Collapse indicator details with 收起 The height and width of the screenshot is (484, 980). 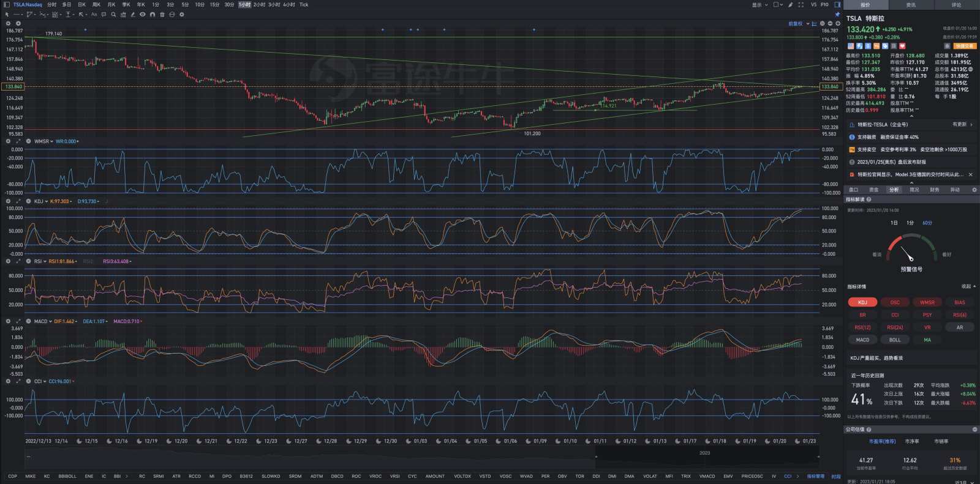[x=968, y=286]
